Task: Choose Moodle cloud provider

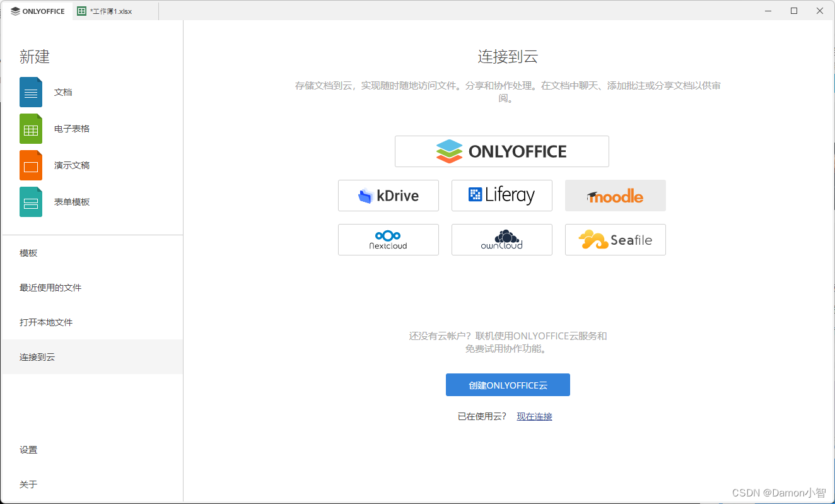Action: tap(616, 196)
